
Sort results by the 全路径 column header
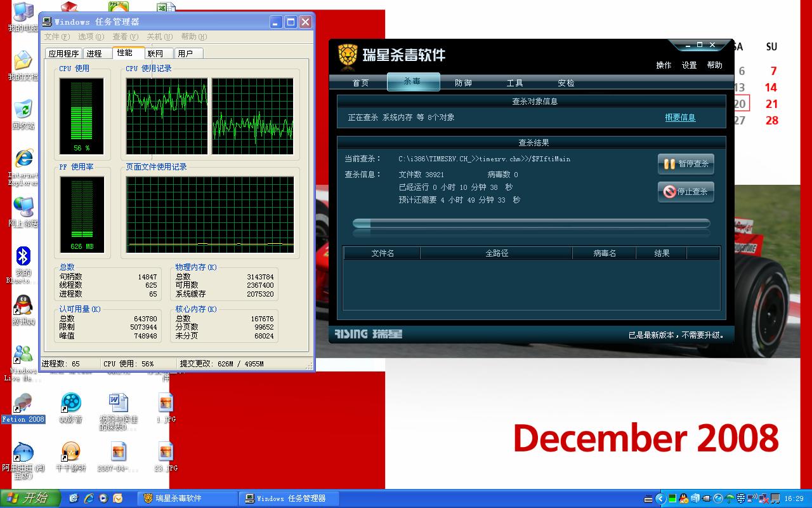[x=497, y=253]
